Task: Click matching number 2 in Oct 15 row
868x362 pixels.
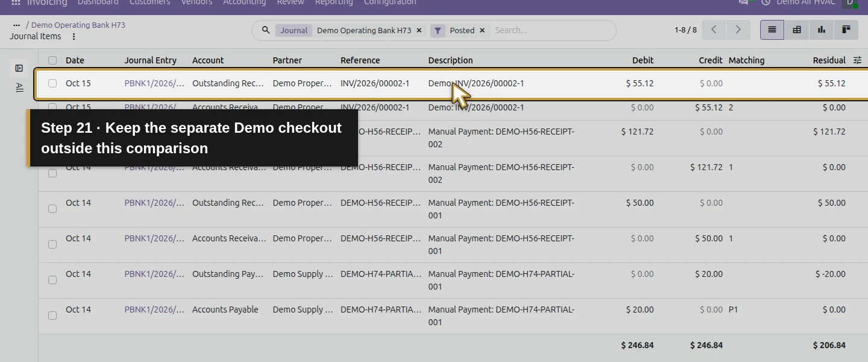Action: click(731, 107)
